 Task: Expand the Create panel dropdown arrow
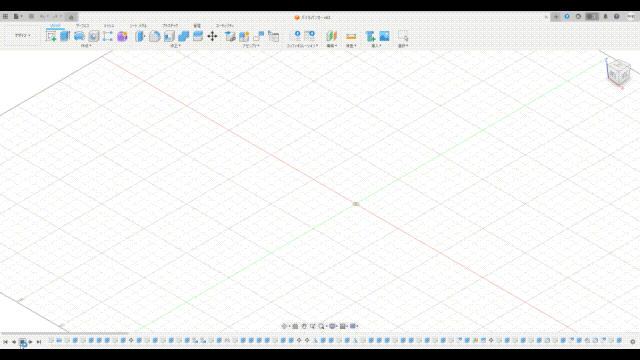(x=86, y=46)
